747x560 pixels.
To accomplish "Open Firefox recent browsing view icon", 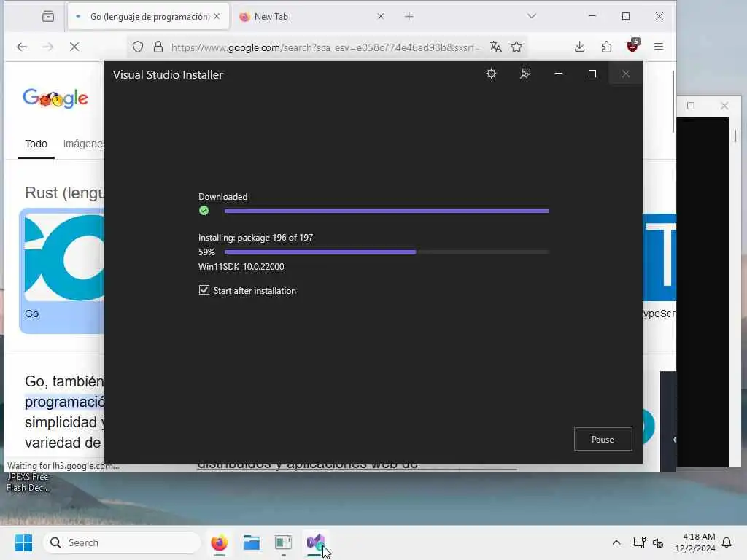I will (48, 17).
